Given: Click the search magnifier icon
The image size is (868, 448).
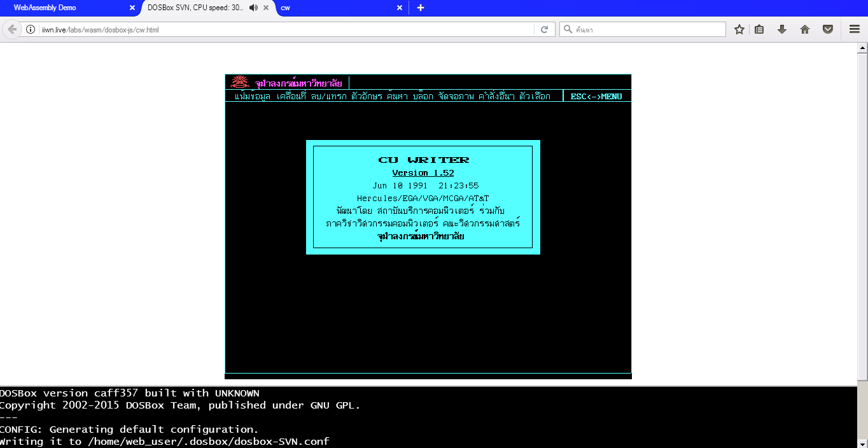Looking at the screenshot, I should pyautogui.click(x=568, y=29).
